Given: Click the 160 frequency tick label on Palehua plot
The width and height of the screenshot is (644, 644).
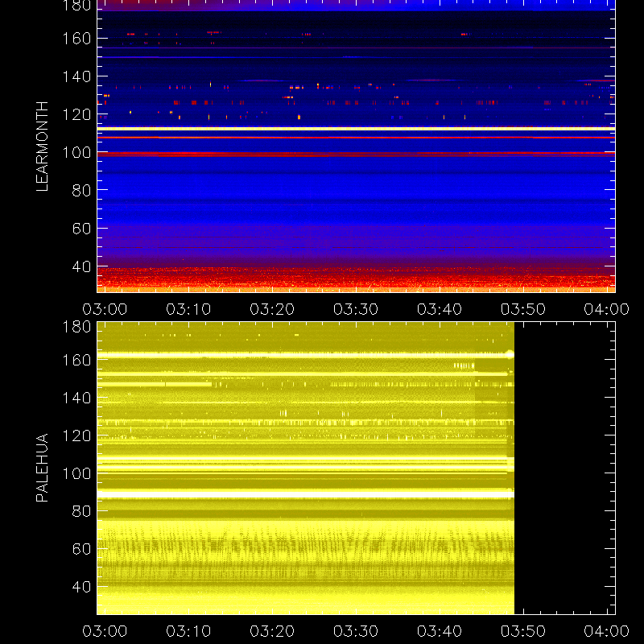Looking at the screenshot, I should [76, 360].
